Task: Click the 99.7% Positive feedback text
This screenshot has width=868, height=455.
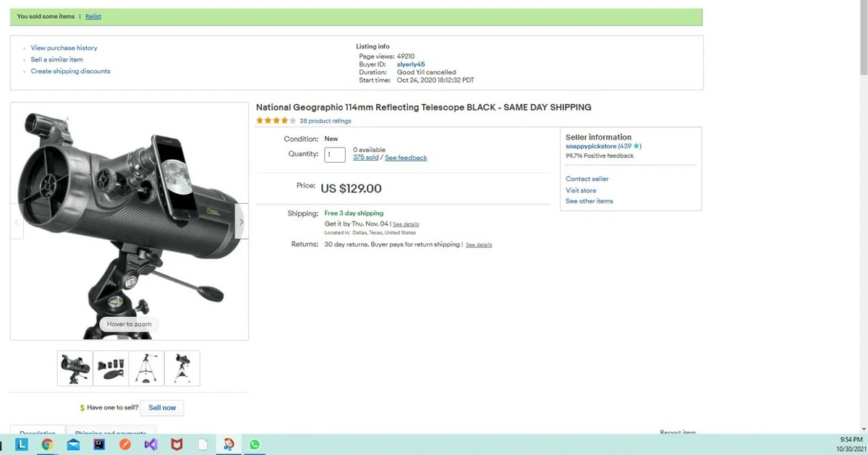Action: click(x=600, y=156)
